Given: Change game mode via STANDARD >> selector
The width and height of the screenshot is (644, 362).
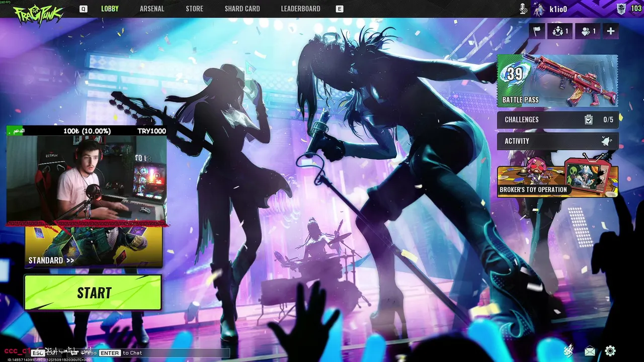Looking at the screenshot, I should point(94,247).
